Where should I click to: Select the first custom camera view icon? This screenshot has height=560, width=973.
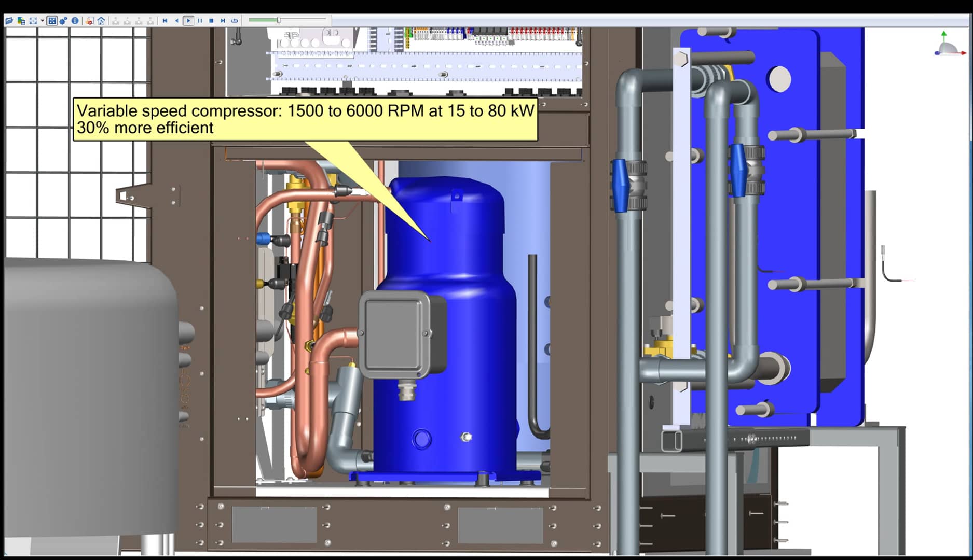pos(116,21)
